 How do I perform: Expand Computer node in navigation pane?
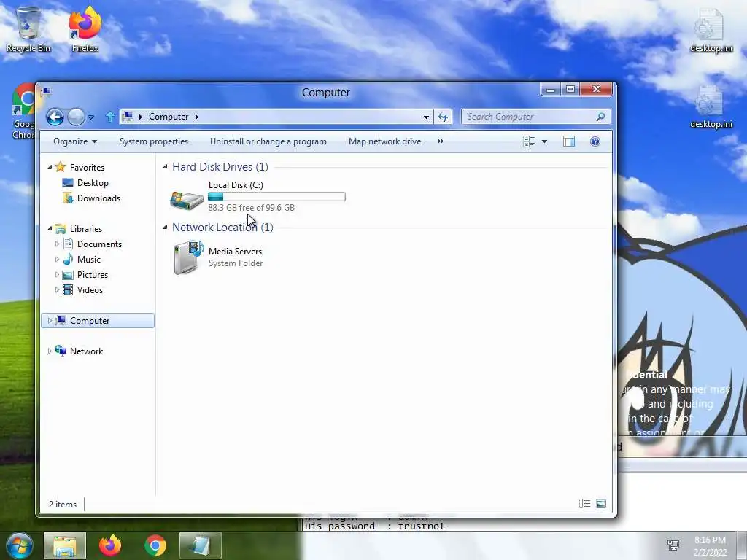click(x=50, y=321)
